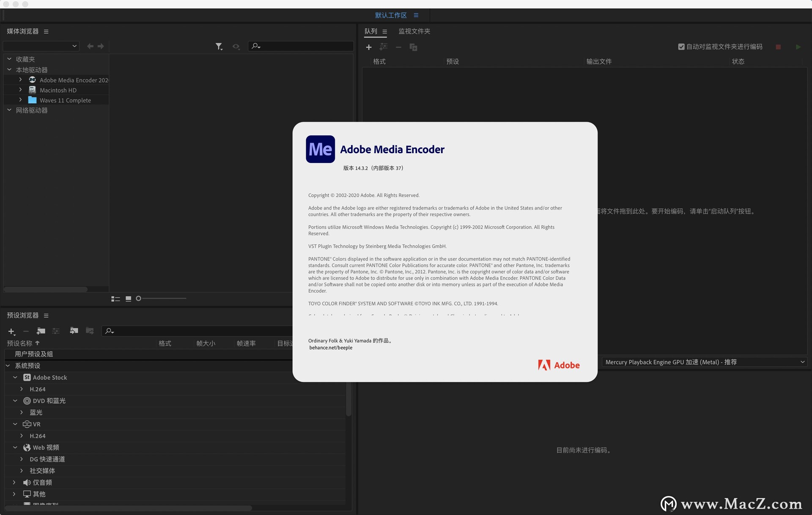Click the stop button next to watch folder option
Screen dimensions: 812x515
pyautogui.click(x=778, y=47)
